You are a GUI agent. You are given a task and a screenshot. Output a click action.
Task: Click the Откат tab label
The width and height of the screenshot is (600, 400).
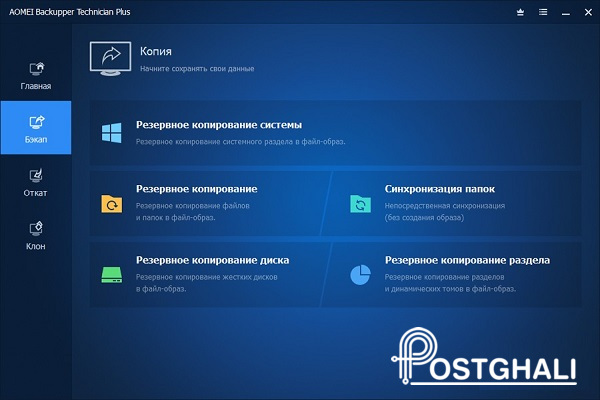tap(36, 193)
